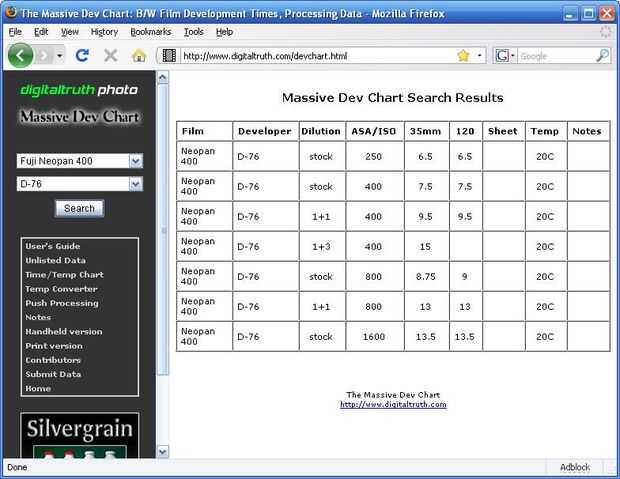Open the Tools menu

click(x=193, y=32)
